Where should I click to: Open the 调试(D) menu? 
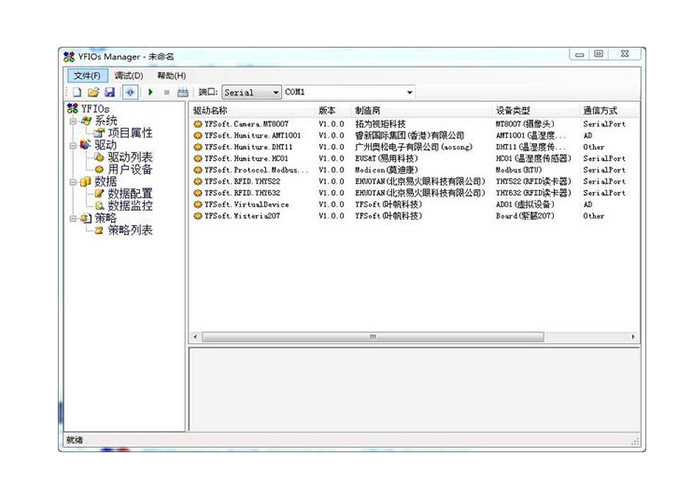(x=129, y=75)
